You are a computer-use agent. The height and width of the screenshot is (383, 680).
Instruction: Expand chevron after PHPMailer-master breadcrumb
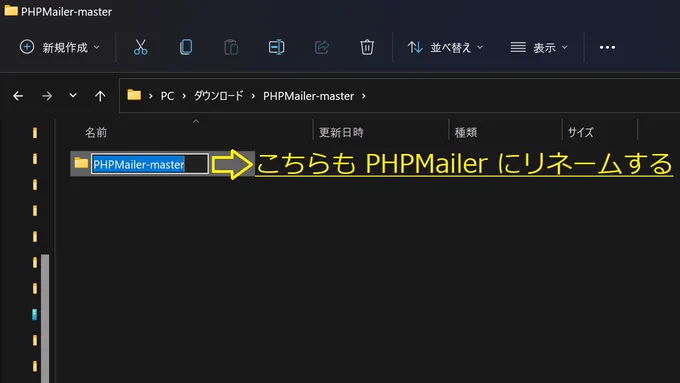click(364, 96)
